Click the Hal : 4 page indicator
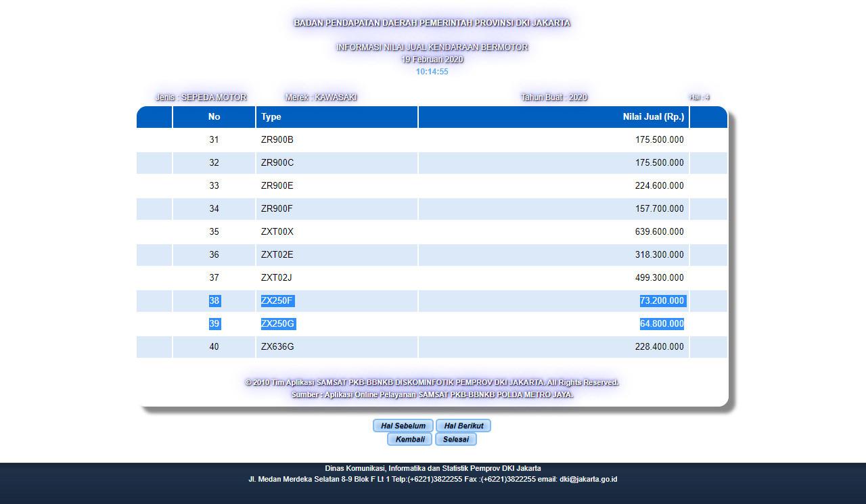 (x=700, y=97)
